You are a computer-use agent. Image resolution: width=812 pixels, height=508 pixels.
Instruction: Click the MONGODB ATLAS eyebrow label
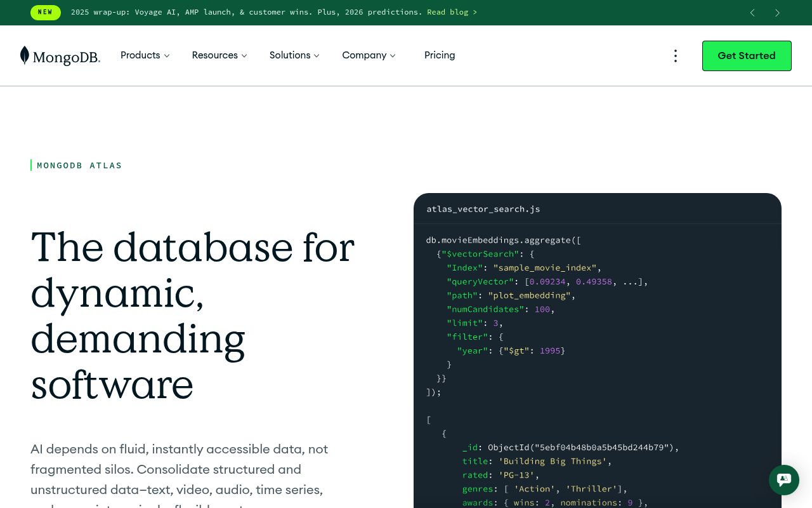coord(79,166)
